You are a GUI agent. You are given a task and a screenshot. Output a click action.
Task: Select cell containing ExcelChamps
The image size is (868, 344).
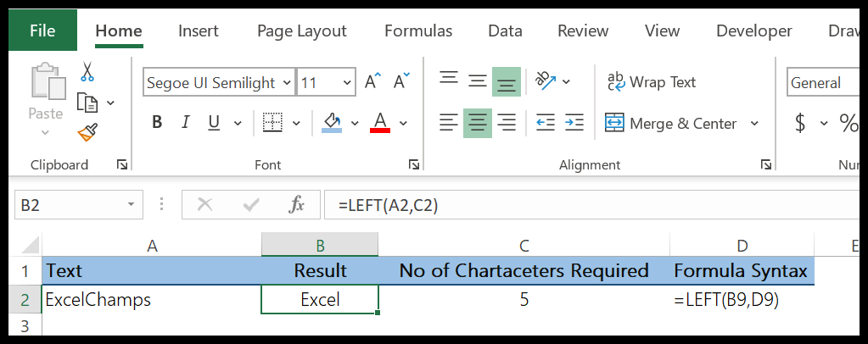coord(152,299)
